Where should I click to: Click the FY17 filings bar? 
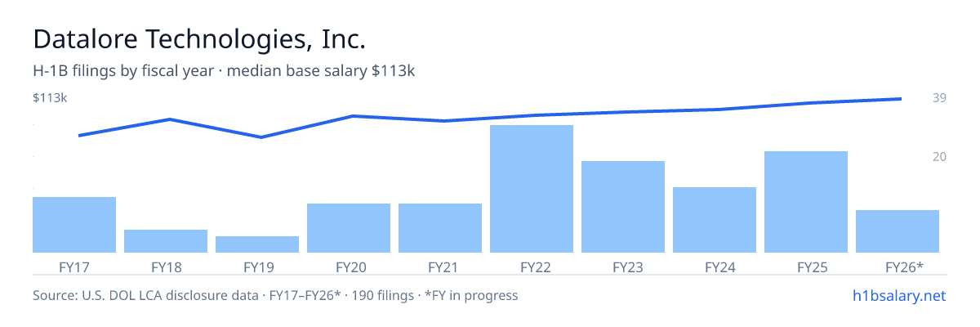coord(74,225)
